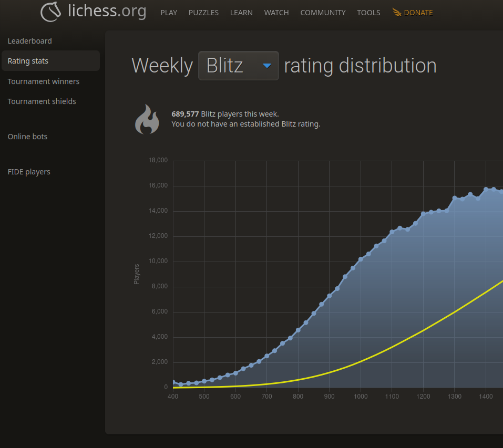Open the WATCH menu
This screenshot has height=448, width=503.
pos(276,13)
